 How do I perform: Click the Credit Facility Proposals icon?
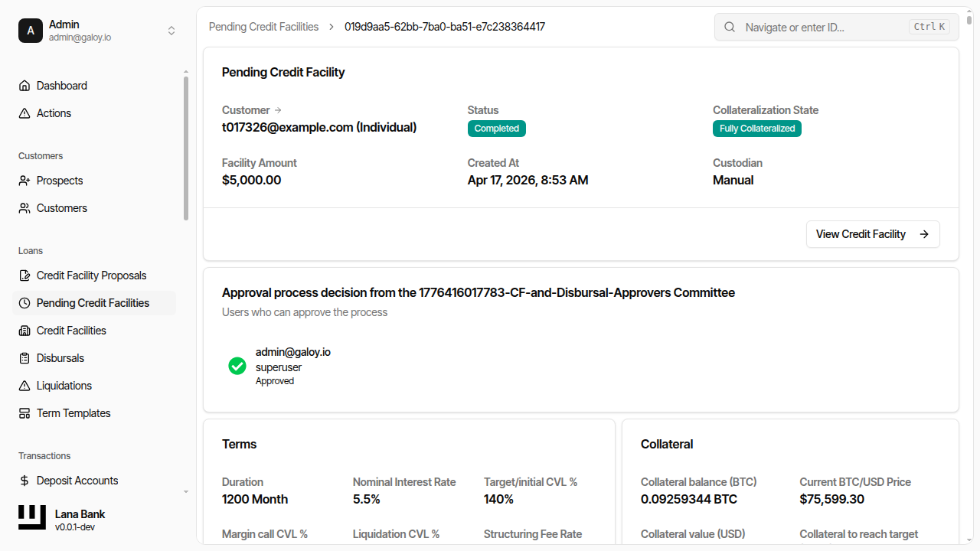click(x=24, y=275)
